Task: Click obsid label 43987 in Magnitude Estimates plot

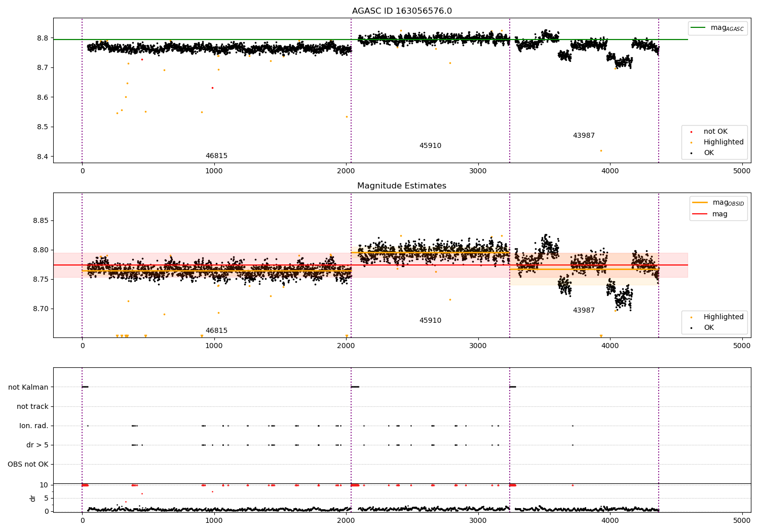Action: [x=584, y=311]
